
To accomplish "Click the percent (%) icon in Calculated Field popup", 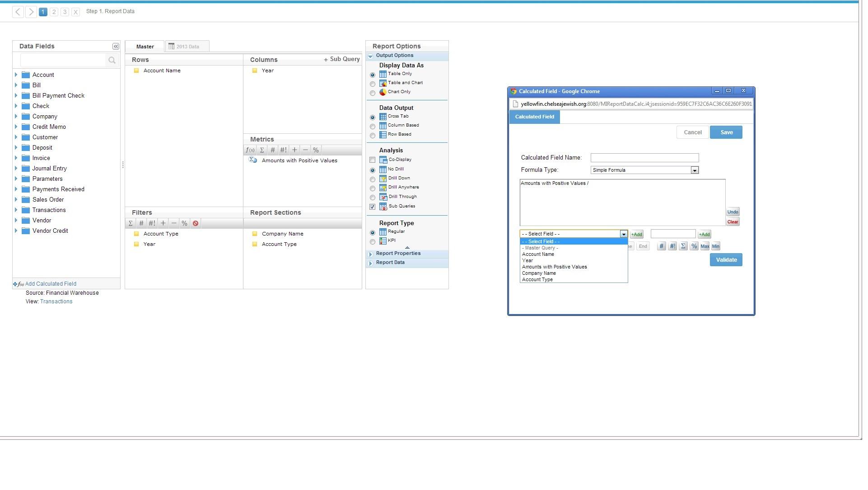I will pos(694,246).
